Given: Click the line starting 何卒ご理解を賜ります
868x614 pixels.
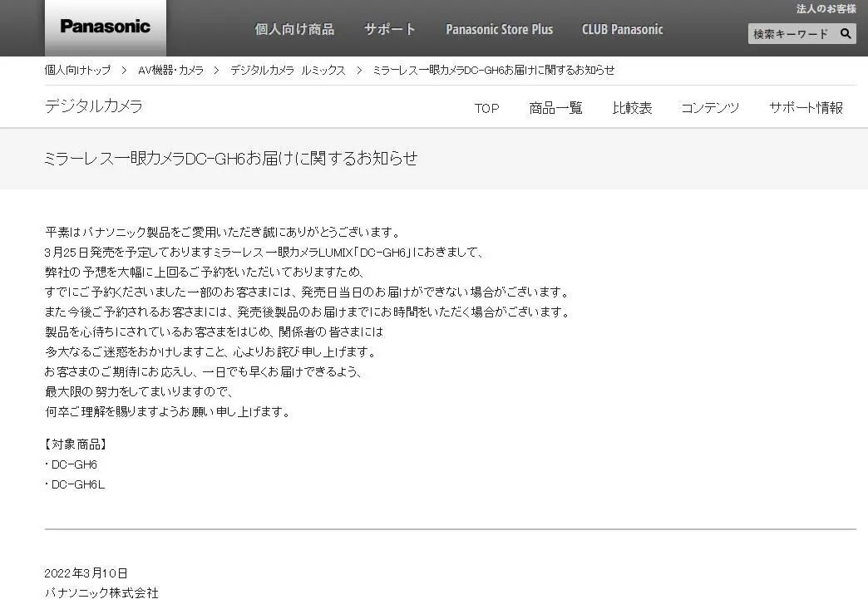Looking at the screenshot, I should pyautogui.click(x=167, y=411).
